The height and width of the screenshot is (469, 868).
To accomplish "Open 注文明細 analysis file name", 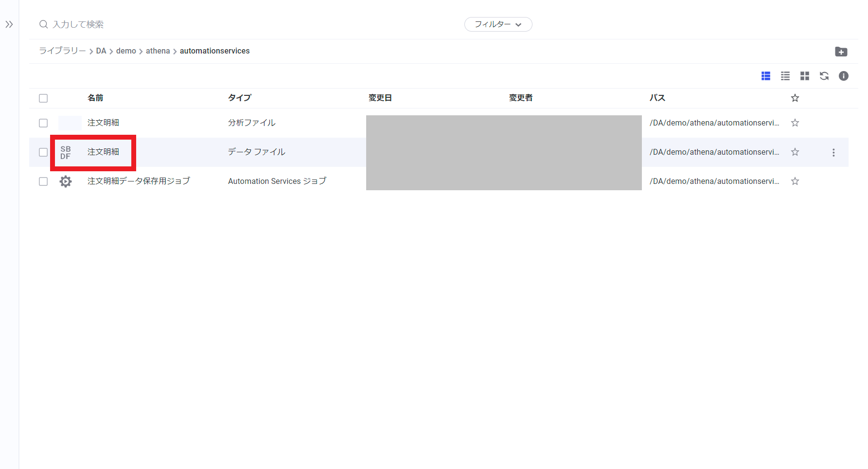I will [x=103, y=123].
